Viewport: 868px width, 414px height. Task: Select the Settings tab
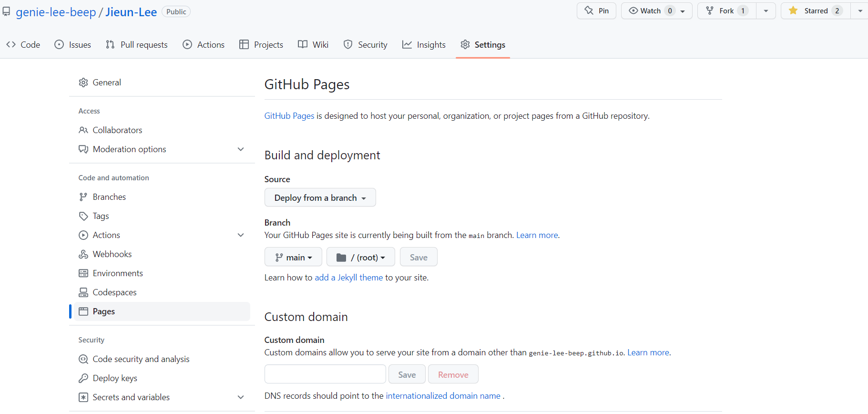(x=483, y=44)
